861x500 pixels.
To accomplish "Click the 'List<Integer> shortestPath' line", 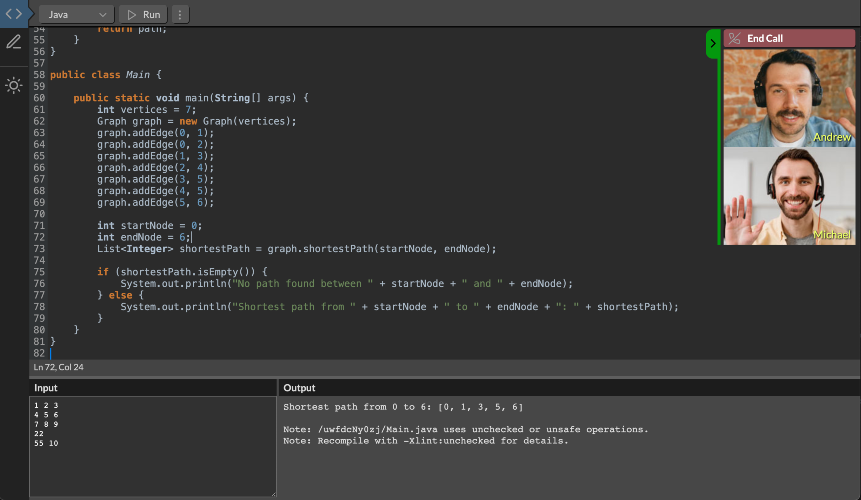I will click(x=297, y=249).
